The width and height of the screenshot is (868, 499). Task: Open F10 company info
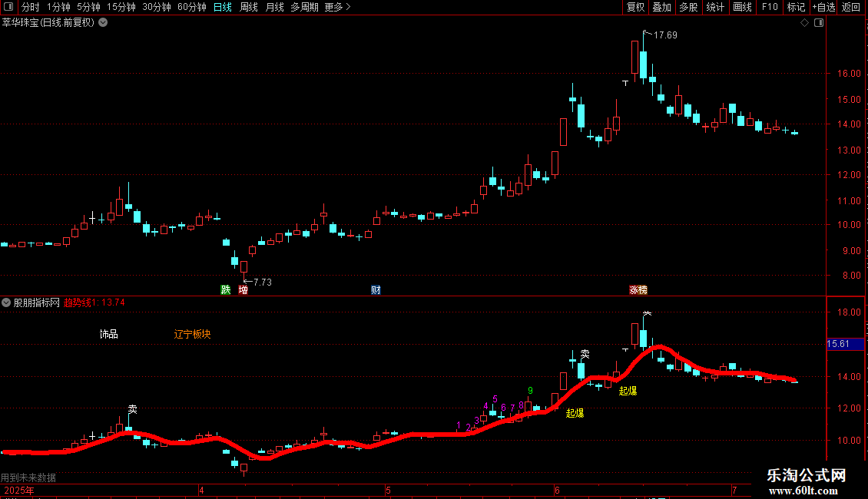coord(770,7)
